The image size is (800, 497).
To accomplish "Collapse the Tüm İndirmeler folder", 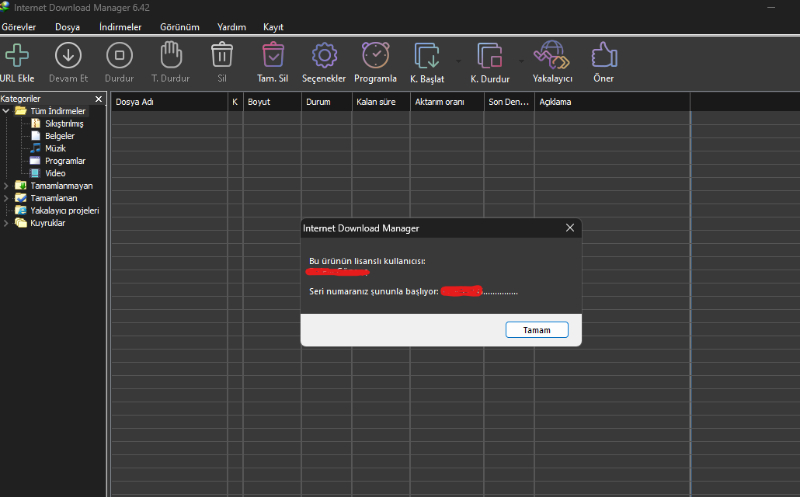I will (6, 111).
